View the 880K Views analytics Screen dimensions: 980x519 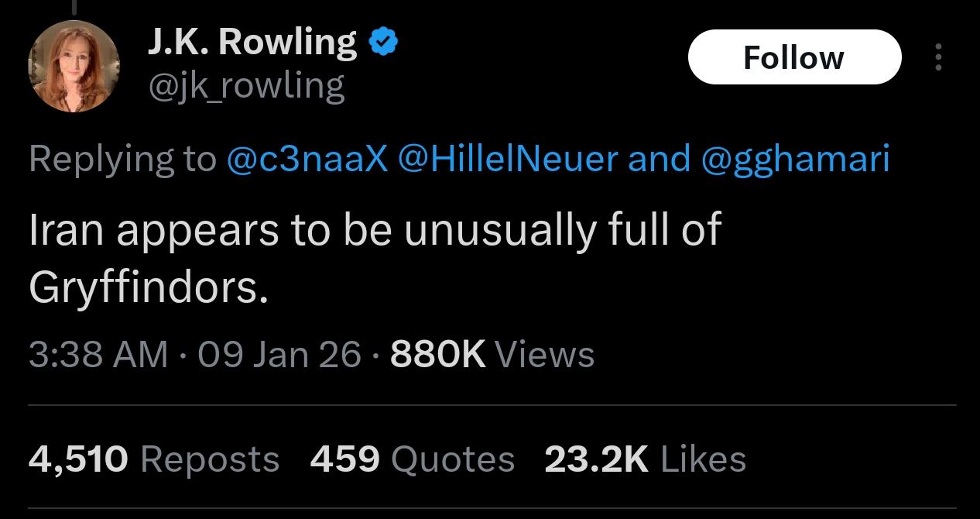click(492, 355)
